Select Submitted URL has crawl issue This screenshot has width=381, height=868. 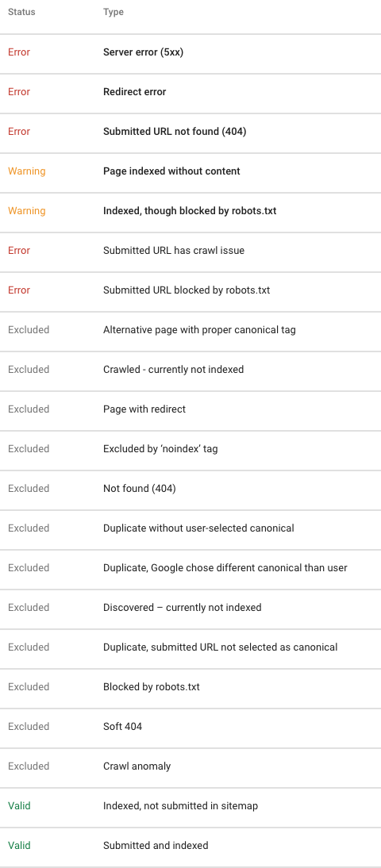click(x=190, y=251)
